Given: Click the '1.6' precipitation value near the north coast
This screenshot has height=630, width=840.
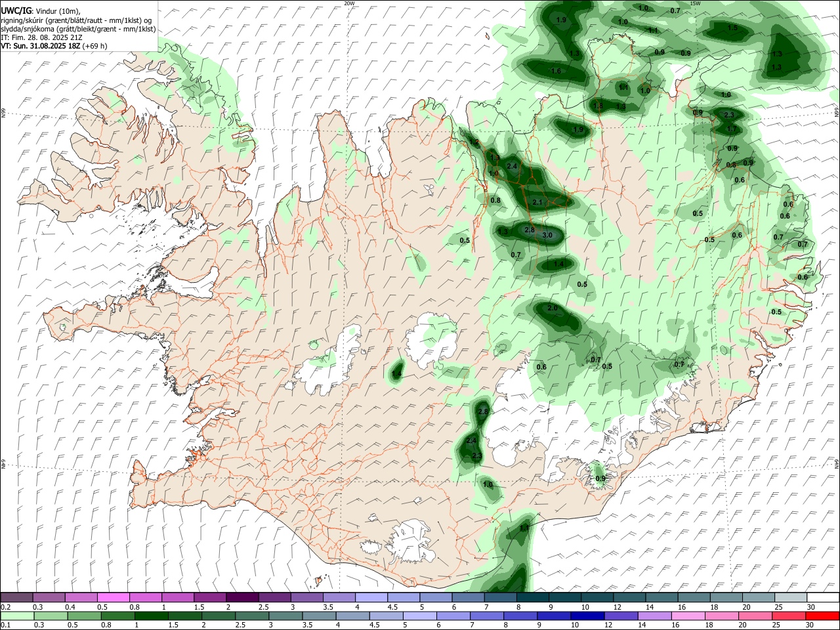Looking at the screenshot, I should pyautogui.click(x=556, y=71).
